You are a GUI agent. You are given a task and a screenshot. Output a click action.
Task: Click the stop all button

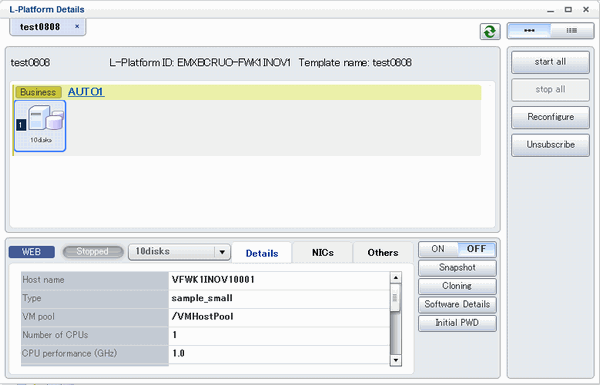coord(550,90)
